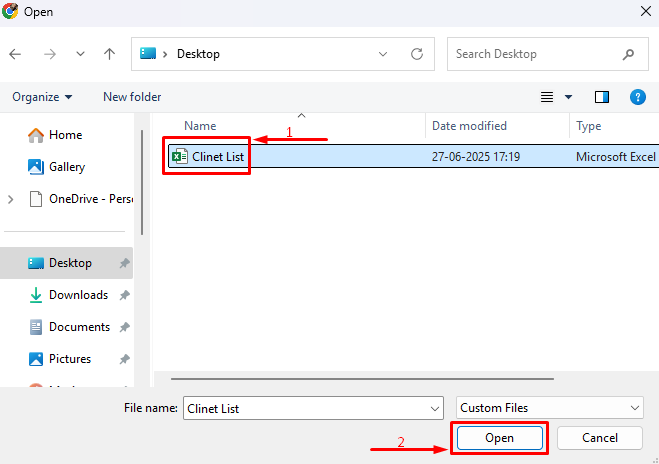The height and width of the screenshot is (464, 659).
Task: Click the pin icon next to Documents
Action: (124, 327)
